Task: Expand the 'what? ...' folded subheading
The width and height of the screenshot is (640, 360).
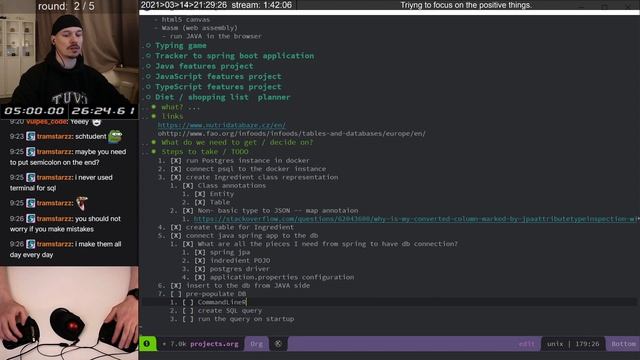Action: tap(180, 107)
